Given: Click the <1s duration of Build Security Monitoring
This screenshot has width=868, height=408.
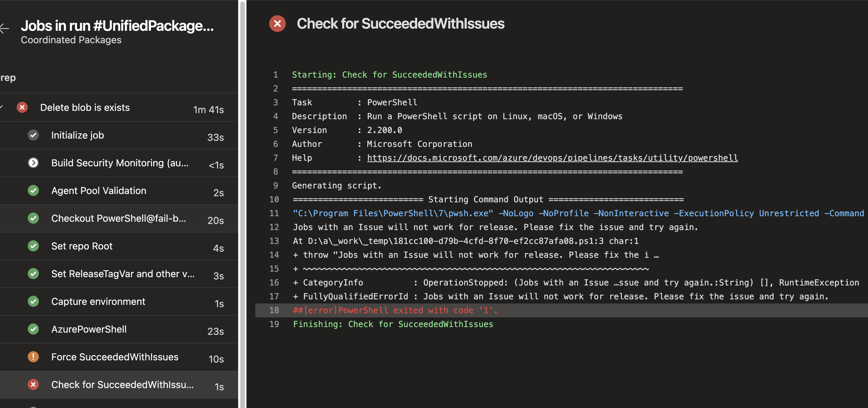Looking at the screenshot, I should pyautogui.click(x=216, y=165).
